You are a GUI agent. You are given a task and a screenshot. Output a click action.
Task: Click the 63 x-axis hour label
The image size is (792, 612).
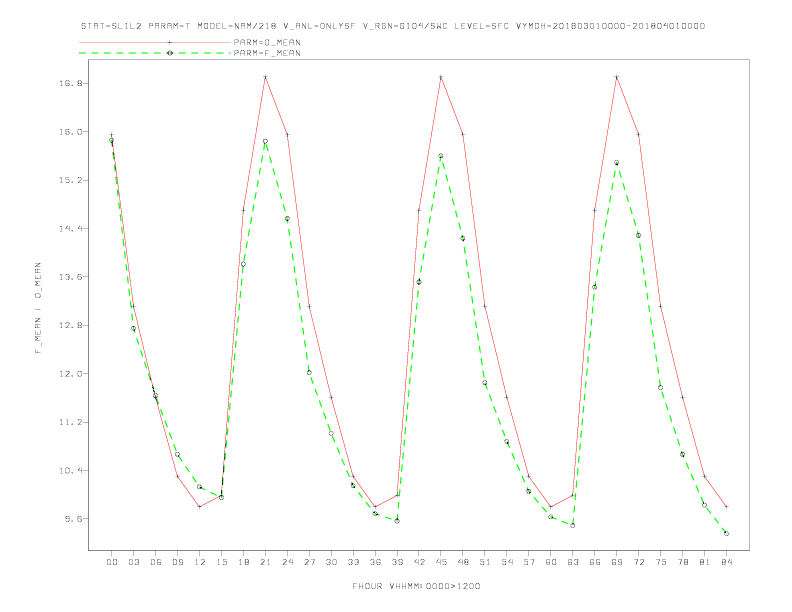(573, 562)
